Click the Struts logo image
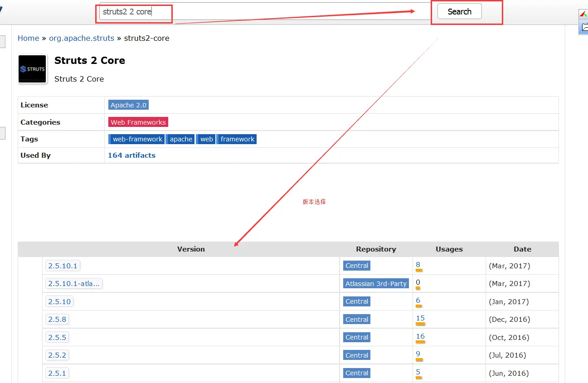Screen dimensions: 588x383 32,69
